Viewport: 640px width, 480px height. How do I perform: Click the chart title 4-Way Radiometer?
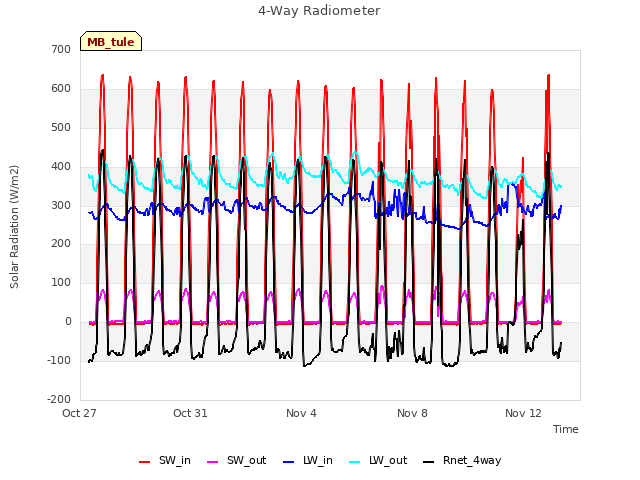point(319,11)
